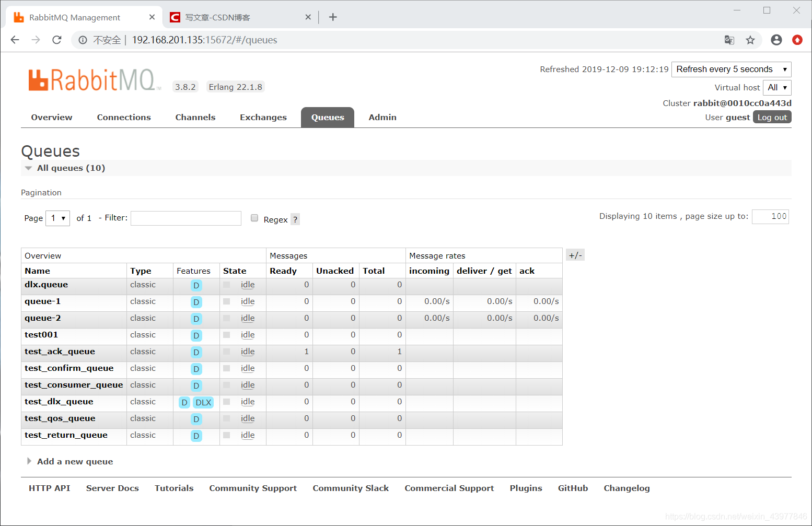Image resolution: width=812 pixels, height=526 pixels.
Task: Open a new browser tab with the plus icon
Action: click(x=333, y=17)
